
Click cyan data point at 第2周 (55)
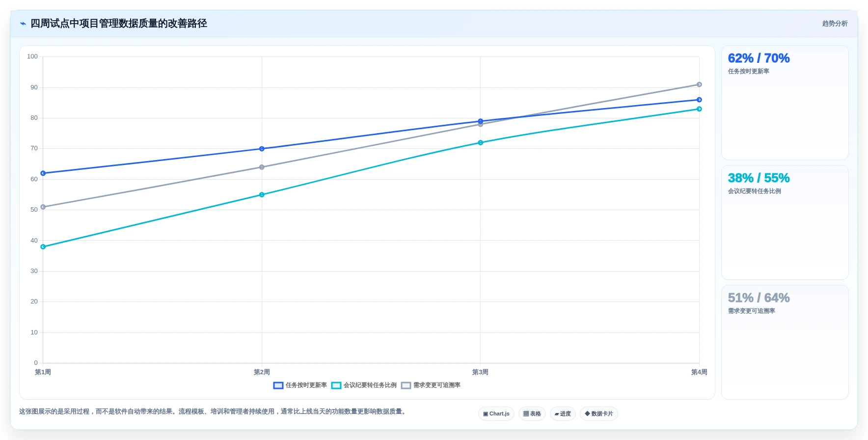262,195
